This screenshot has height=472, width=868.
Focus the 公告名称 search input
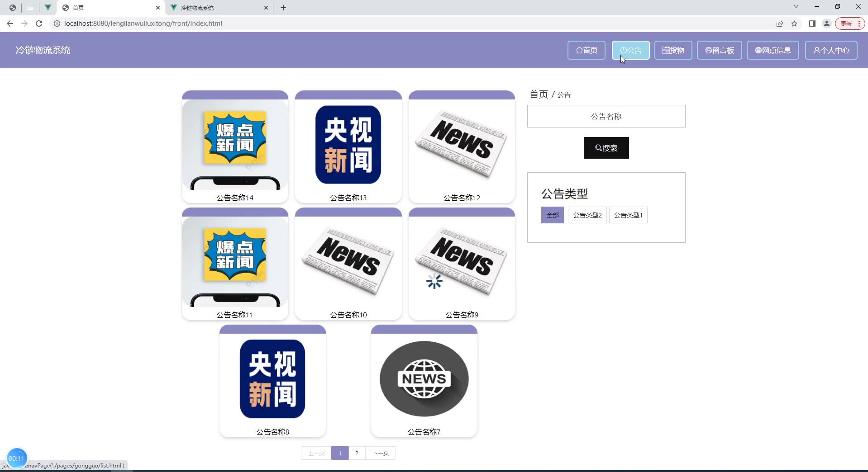[x=606, y=116]
